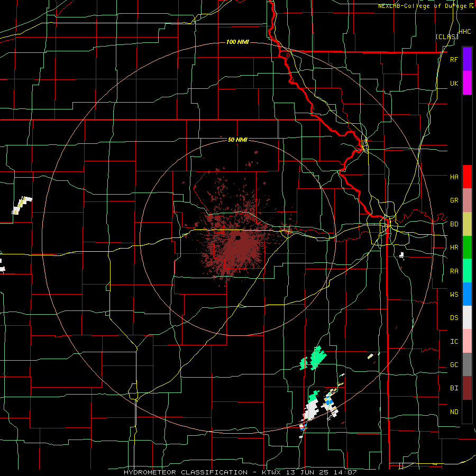
Task: Click the GR legend label
Action: pyautogui.click(x=454, y=200)
